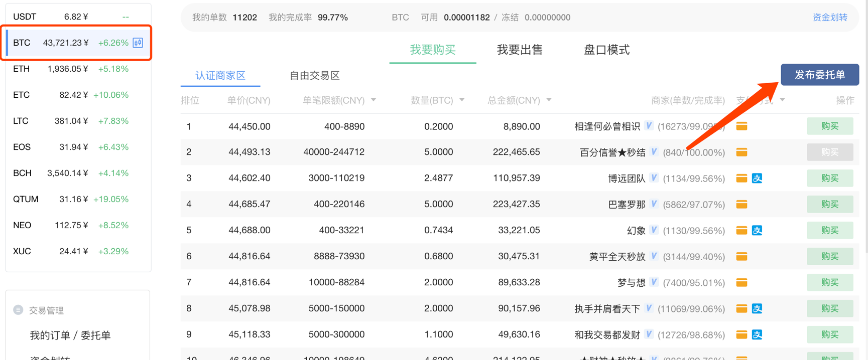The height and width of the screenshot is (360, 868).
Task: Click 购买 button for 执手并肩看天下
Action: point(830,308)
